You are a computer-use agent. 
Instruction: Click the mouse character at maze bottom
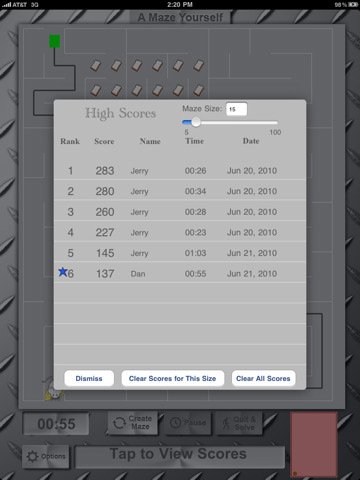54,392
